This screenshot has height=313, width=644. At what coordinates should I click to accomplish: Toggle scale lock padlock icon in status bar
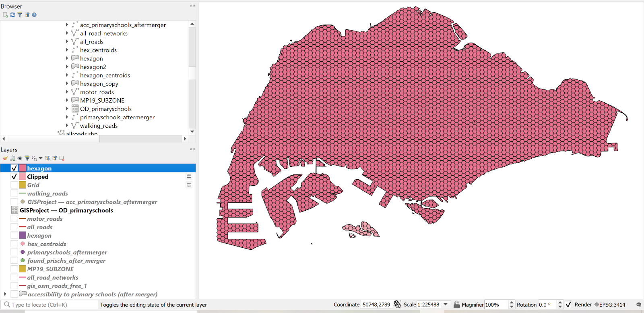pyautogui.click(x=456, y=305)
